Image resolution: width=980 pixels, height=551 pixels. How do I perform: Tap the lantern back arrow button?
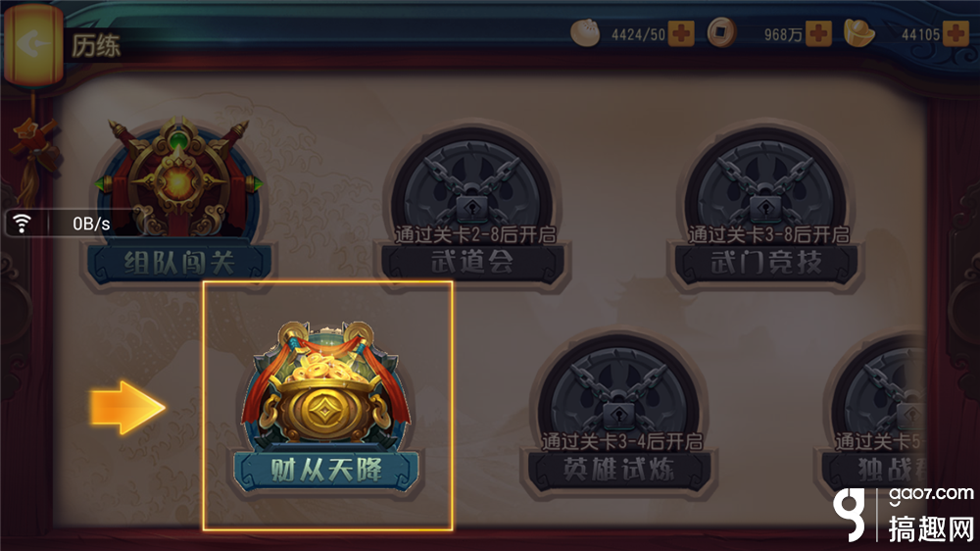[x=33, y=44]
